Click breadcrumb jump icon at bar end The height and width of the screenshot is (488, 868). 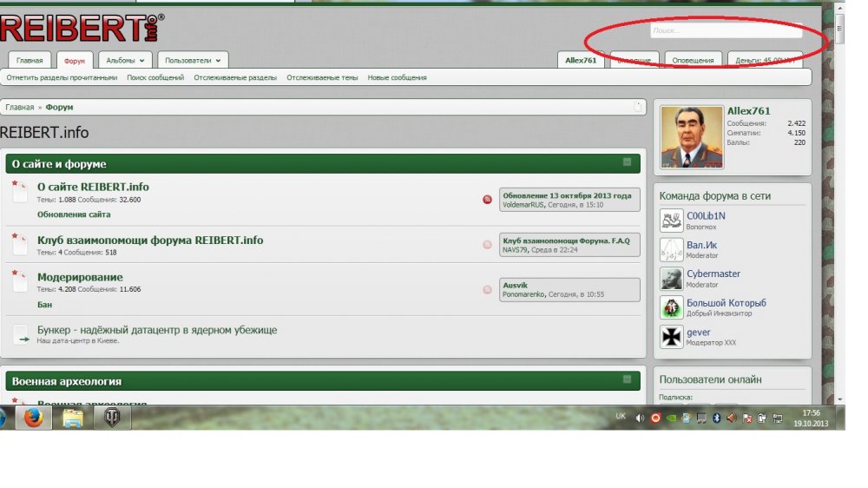click(638, 107)
